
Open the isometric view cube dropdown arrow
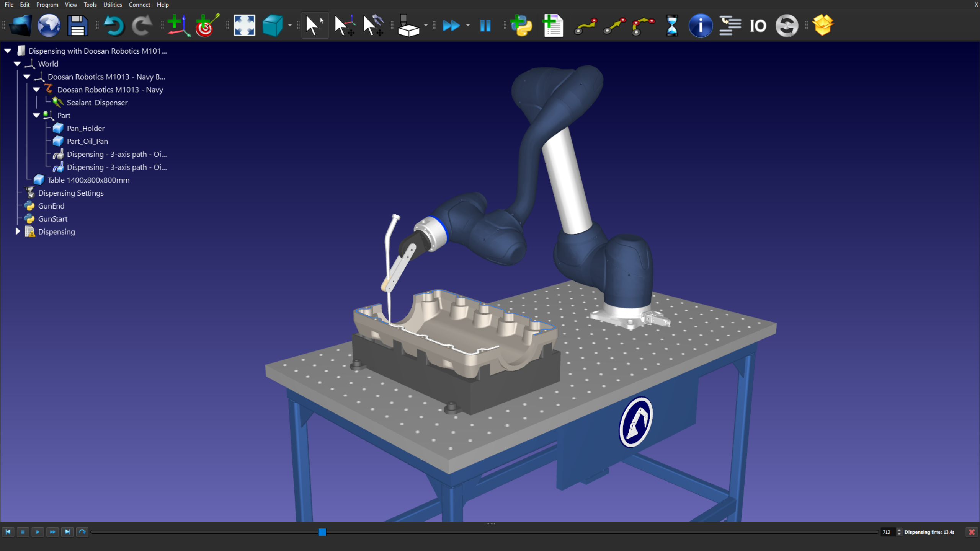point(290,26)
